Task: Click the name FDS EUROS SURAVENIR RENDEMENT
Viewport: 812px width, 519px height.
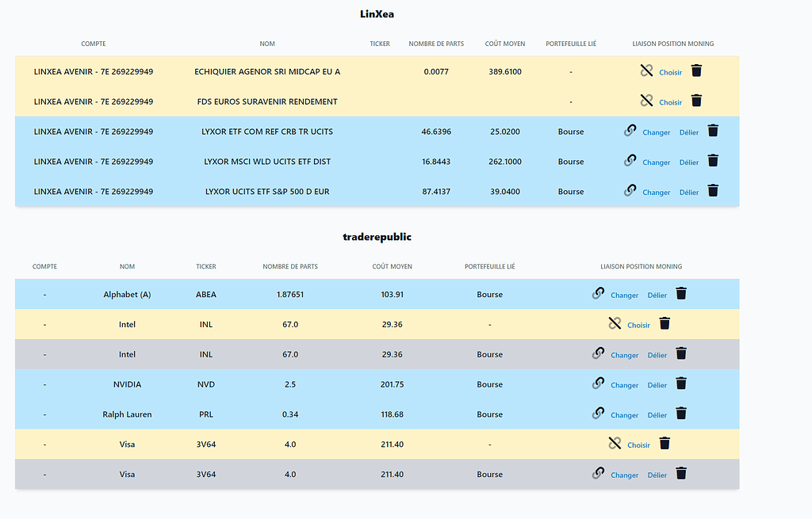Action: tap(267, 102)
